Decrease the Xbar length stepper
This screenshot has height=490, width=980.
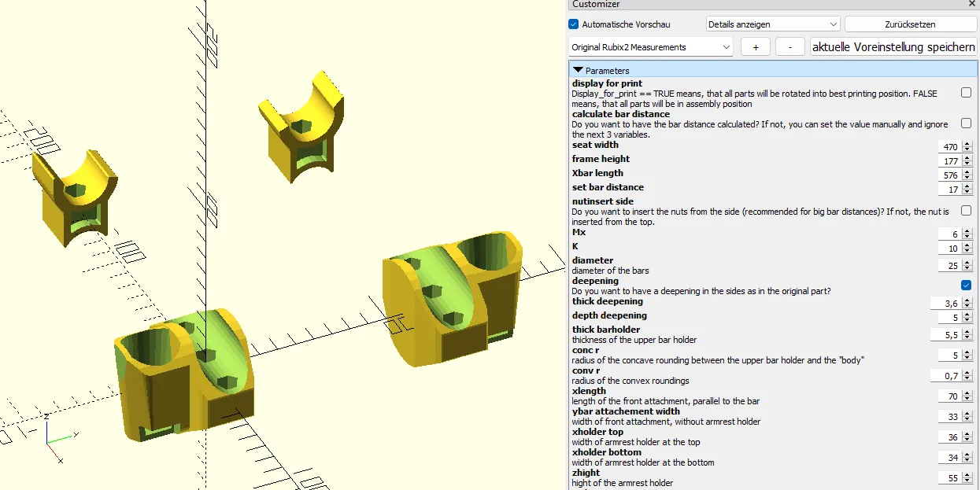pos(967,179)
